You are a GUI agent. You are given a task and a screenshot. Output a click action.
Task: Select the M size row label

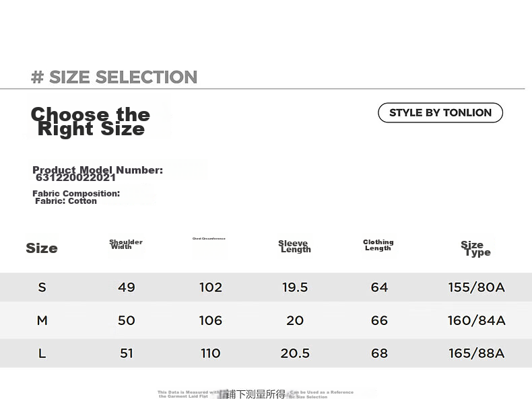[42, 320]
